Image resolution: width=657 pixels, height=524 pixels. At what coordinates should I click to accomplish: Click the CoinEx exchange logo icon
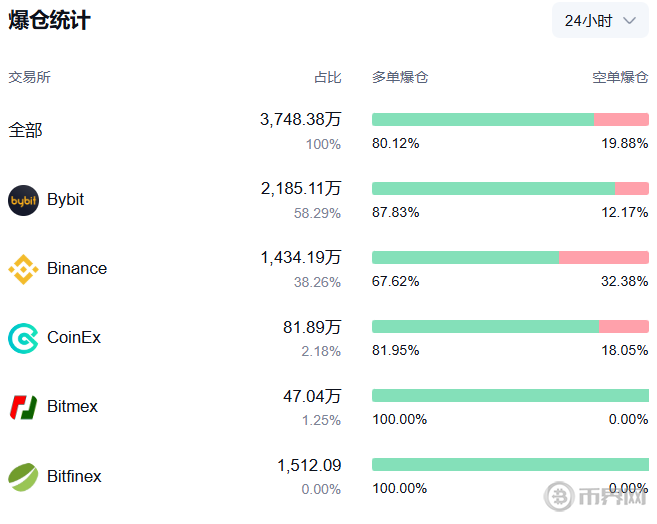[x=23, y=338]
